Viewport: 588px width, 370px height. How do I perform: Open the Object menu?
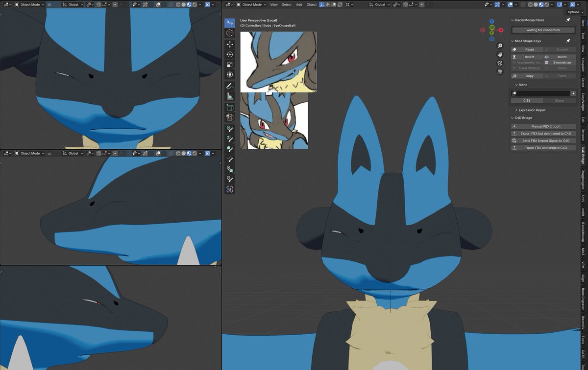(312, 4)
